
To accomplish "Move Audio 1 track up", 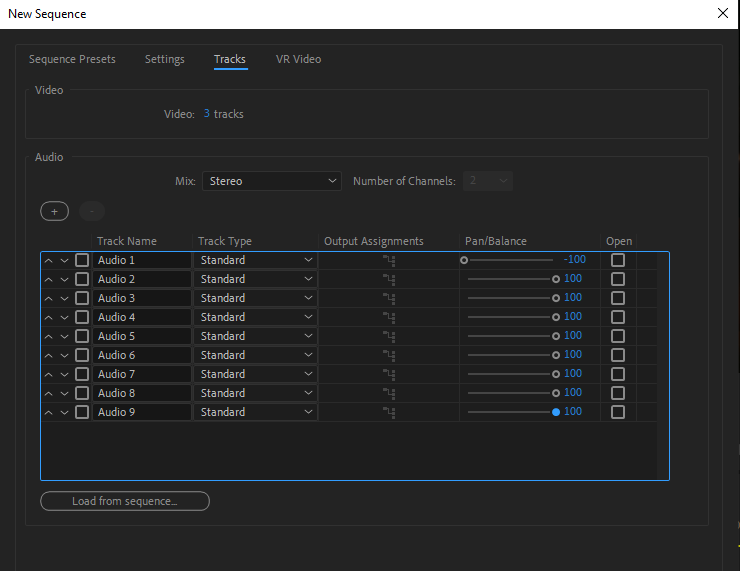I will 49,260.
